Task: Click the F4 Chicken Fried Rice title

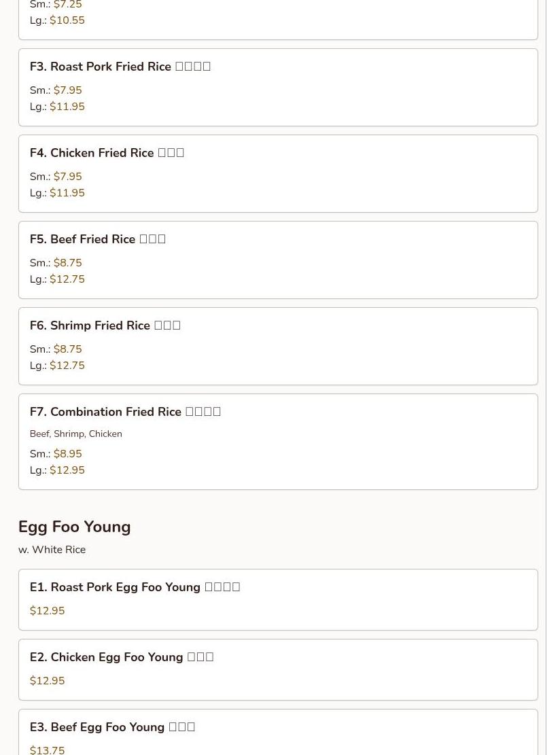Action: (x=107, y=153)
